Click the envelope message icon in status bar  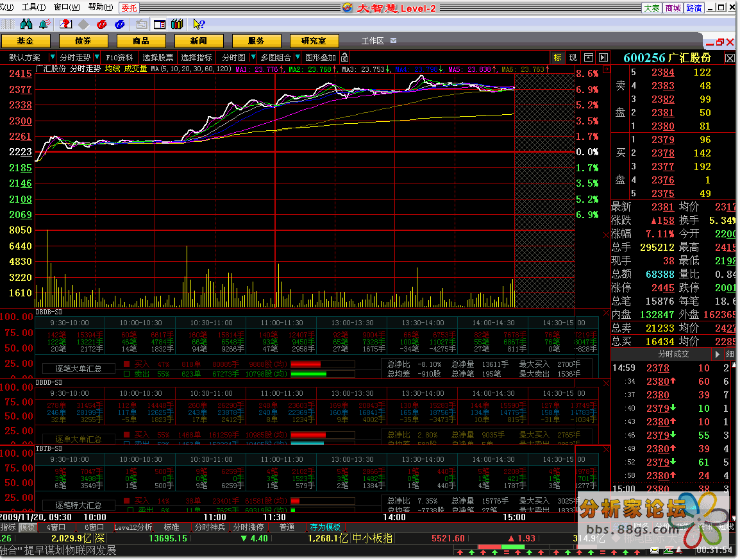655,550
